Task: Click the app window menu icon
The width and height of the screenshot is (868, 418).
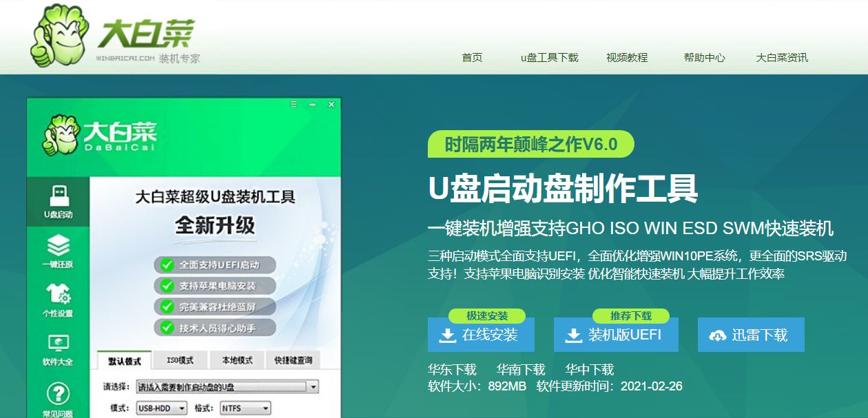Action: click(293, 105)
